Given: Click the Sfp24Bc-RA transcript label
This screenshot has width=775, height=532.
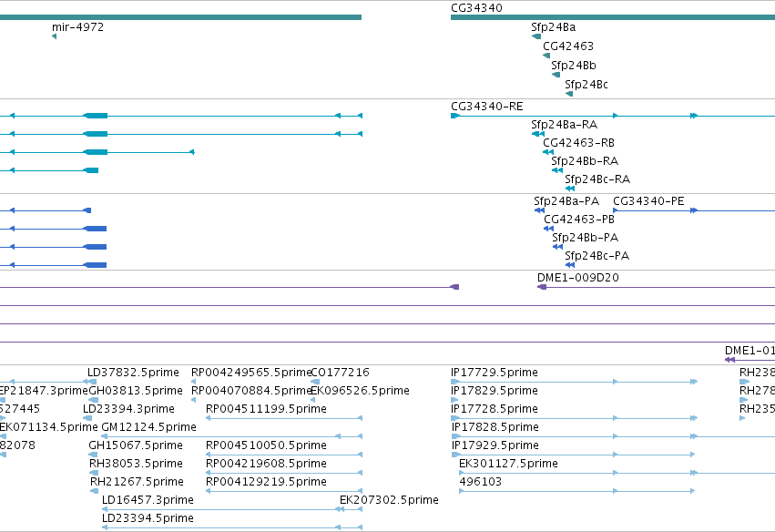Looking at the screenshot, I should pos(597,180).
